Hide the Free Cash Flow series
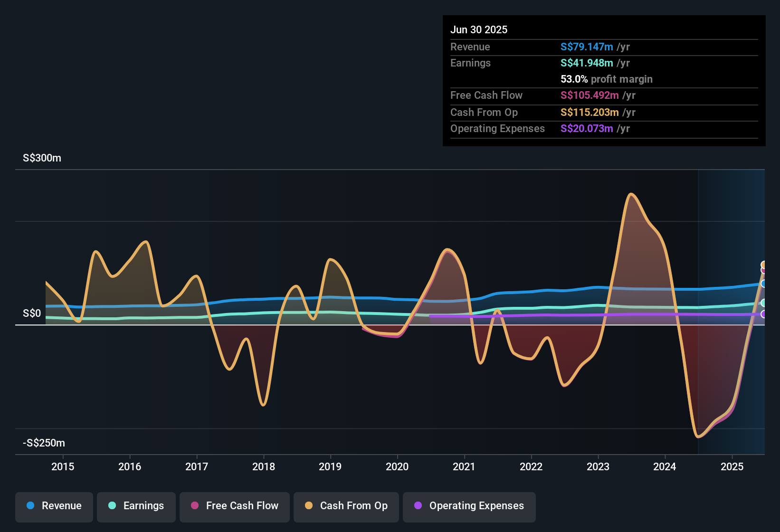The height and width of the screenshot is (532, 780). click(235, 506)
